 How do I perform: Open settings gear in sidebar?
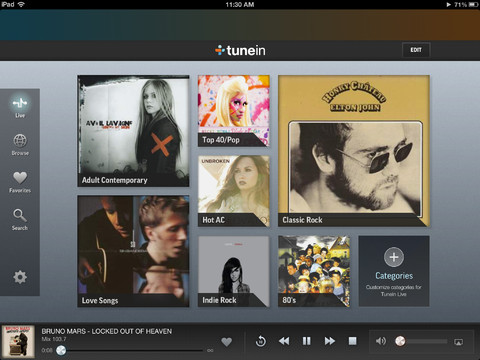click(x=20, y=277)
